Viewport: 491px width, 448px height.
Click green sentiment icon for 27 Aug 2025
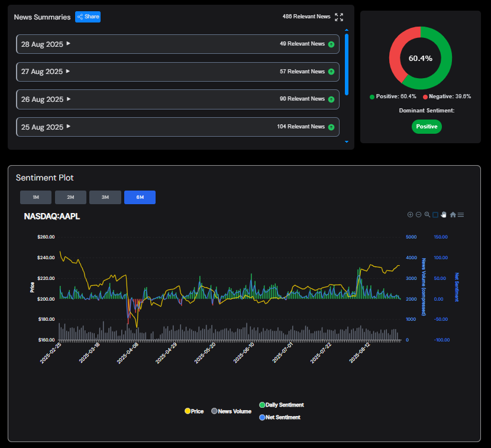(x=331, y=72)
